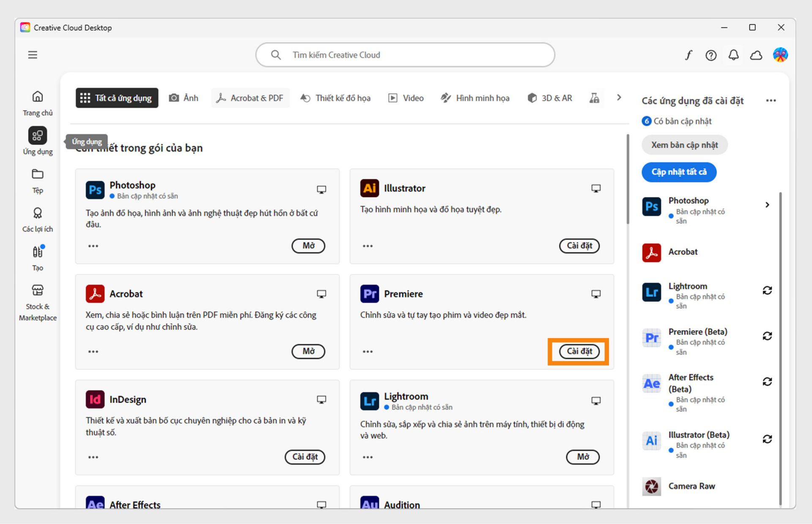The height and width of the screenshot is (524, 812).
Task: Switch to the Video tab
Action: tap(406, 98)
